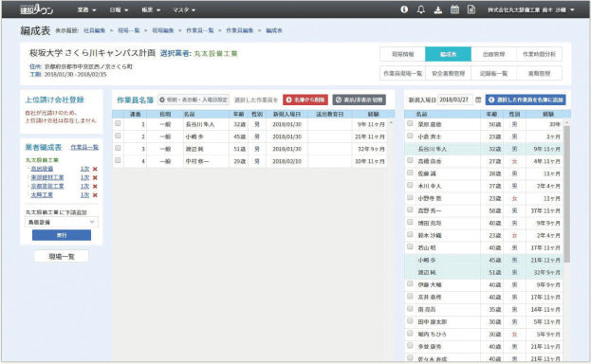The image size is (591, 364).
Task: Remove 東部建材工業 with its red X
Action: pyautogui.click(x=95, y=178)
